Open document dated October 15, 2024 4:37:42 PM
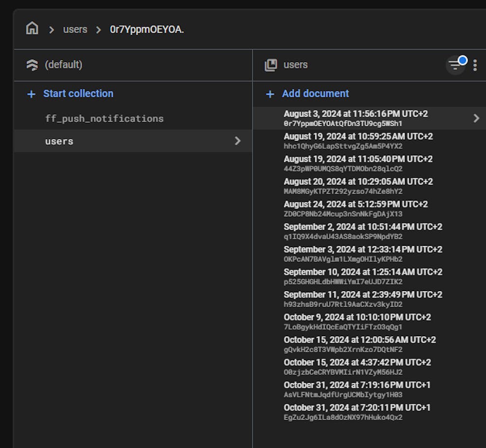The height and width of the screenshot is (448, 486). [x=369, y=367]
